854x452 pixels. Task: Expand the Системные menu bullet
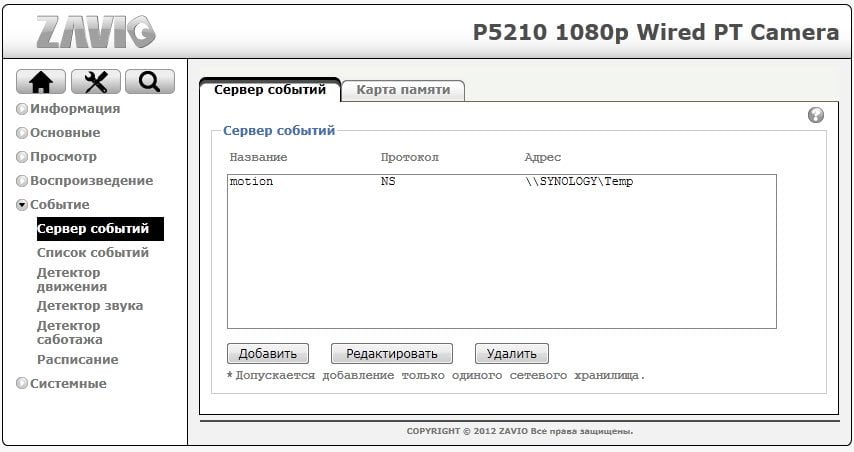[22, 383]
